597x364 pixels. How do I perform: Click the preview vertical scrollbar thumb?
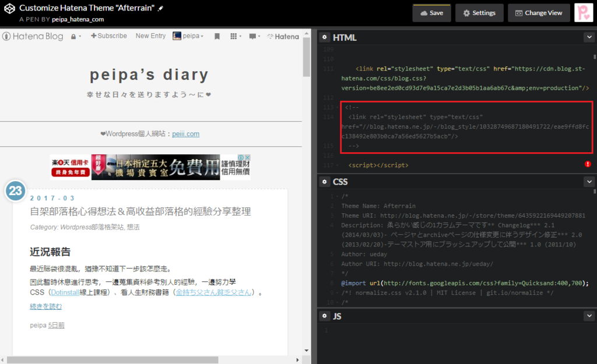coord(307,57)
